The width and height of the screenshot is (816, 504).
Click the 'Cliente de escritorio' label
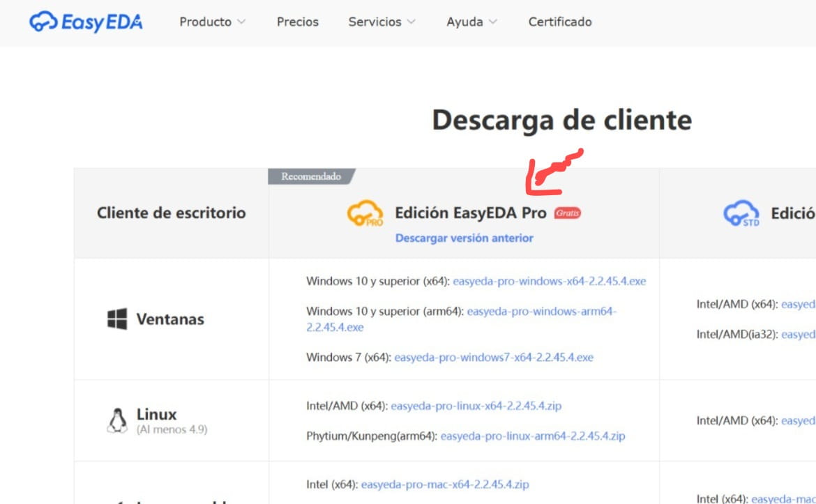pos(171,213)
